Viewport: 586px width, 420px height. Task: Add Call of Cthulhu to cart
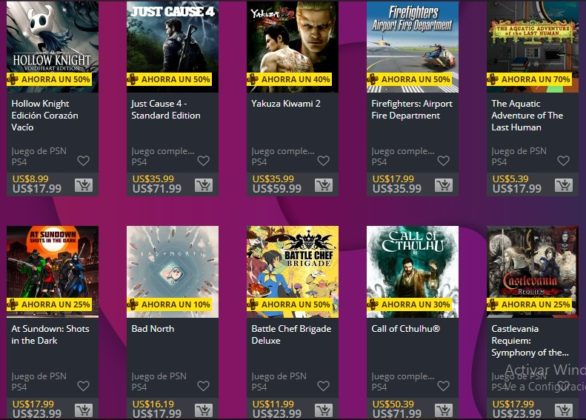pyautogui.click(x=444, y=410)
